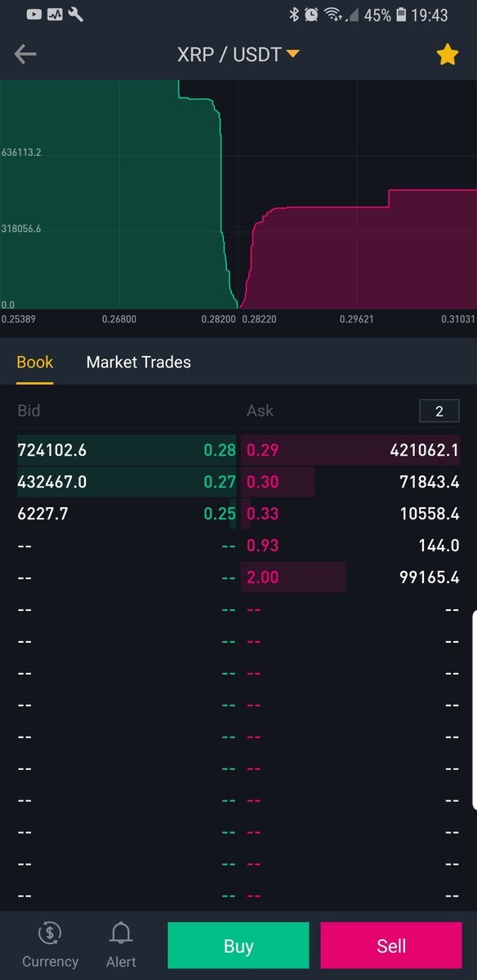The width and height of the screenshot is (477, 980).
Task: Tap the alarm clock icon in status bar
Action: tap(311, 15)
